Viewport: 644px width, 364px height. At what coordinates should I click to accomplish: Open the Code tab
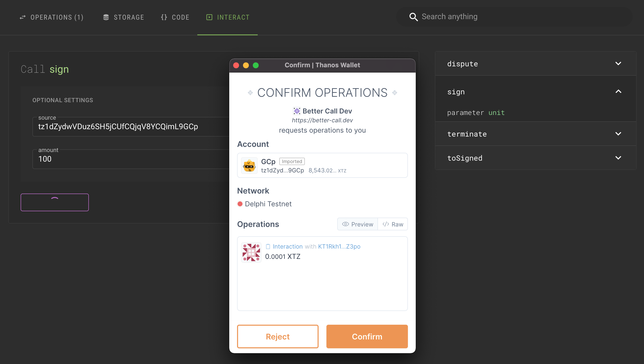175,17
